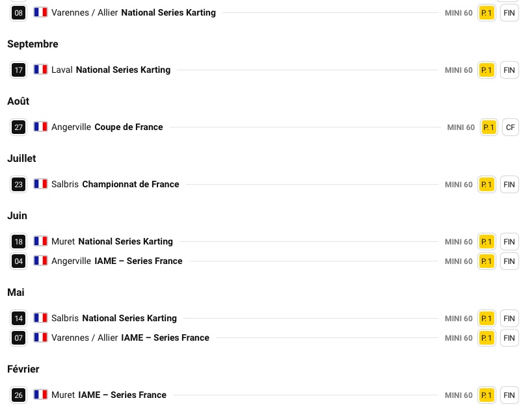Screen dimensions: 532x409
Task: Click the date badge 14 for Salbris in Mai
Action: point(18,319)
